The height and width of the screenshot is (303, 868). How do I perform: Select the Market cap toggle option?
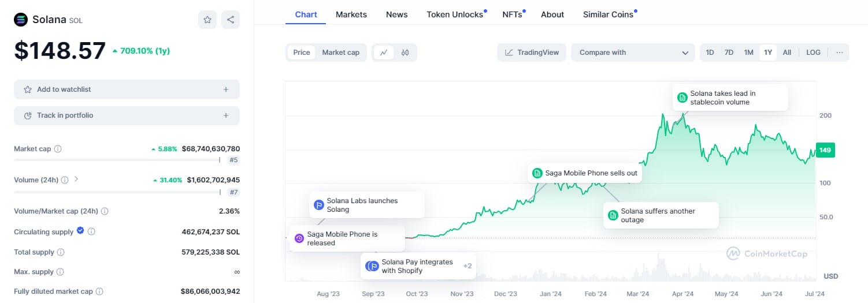[x=341, y=53]
